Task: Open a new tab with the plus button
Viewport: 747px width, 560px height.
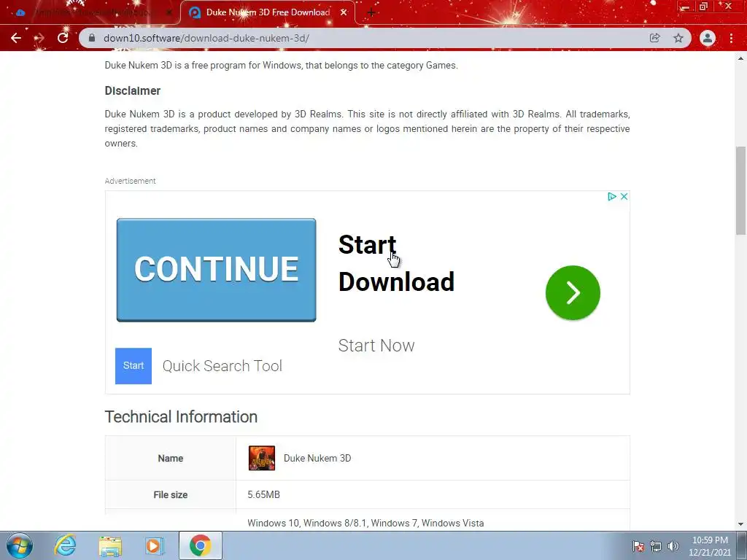Action: (371, 13)
